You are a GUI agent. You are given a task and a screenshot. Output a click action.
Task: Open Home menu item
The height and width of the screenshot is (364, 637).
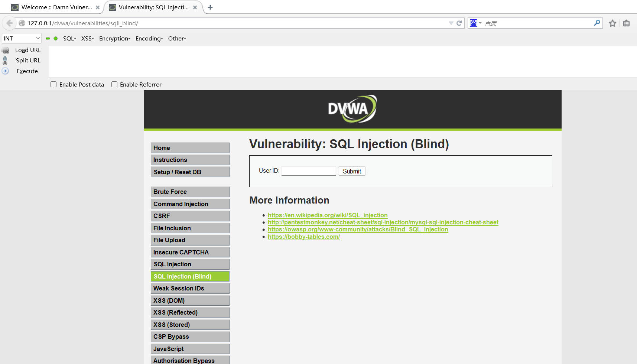click(190, 148)
